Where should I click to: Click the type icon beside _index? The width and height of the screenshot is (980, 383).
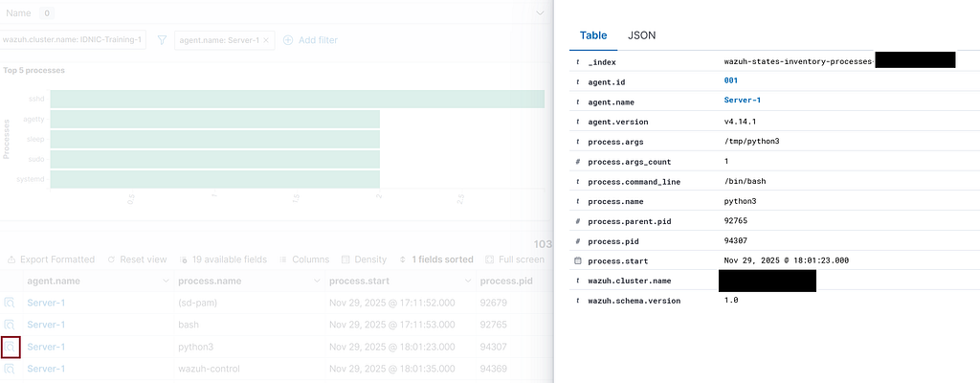577,62
